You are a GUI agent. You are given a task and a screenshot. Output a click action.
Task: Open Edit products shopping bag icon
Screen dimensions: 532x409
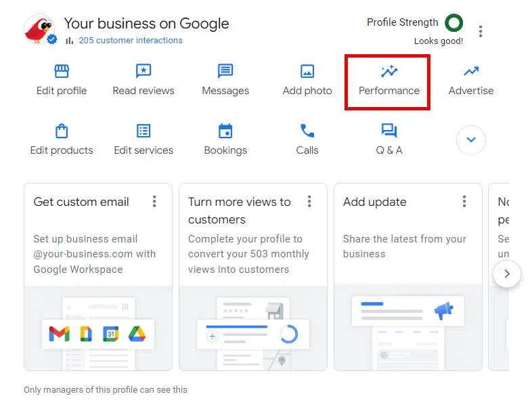[62, 131]
